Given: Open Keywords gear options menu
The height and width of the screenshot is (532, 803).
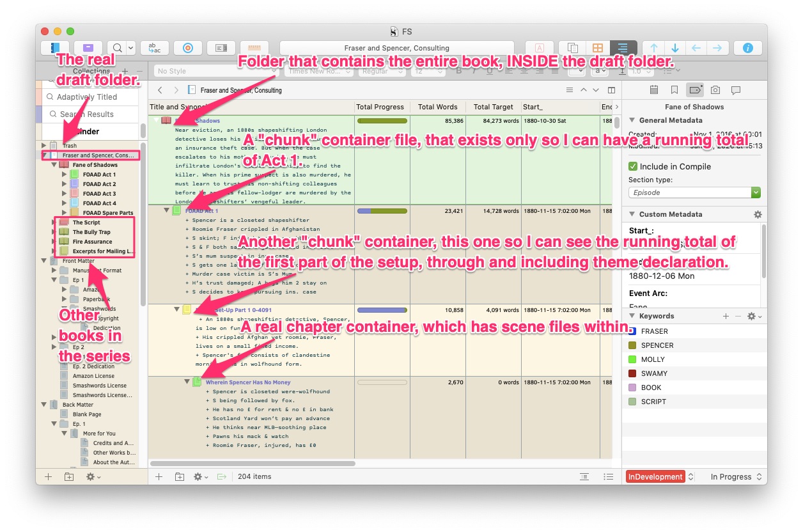Looking at the screenshot, I should tap(753, 316).
